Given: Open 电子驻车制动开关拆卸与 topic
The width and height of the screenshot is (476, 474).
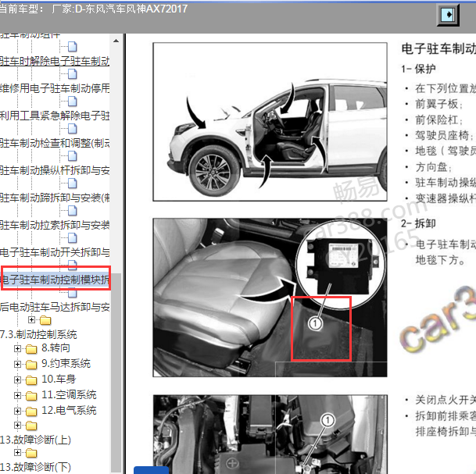Looking at the screenshot, I should click(x=55, y=252).
